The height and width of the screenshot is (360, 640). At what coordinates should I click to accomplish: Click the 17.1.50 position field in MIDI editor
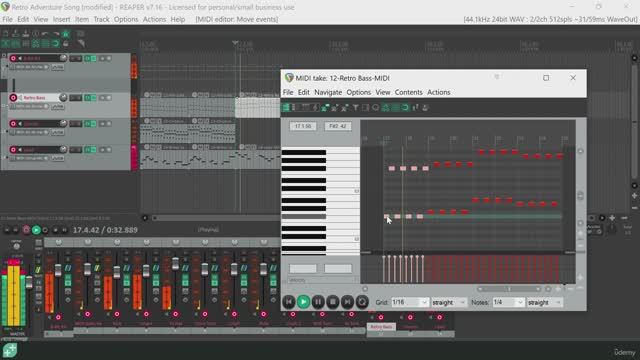(x=303, y=126)
